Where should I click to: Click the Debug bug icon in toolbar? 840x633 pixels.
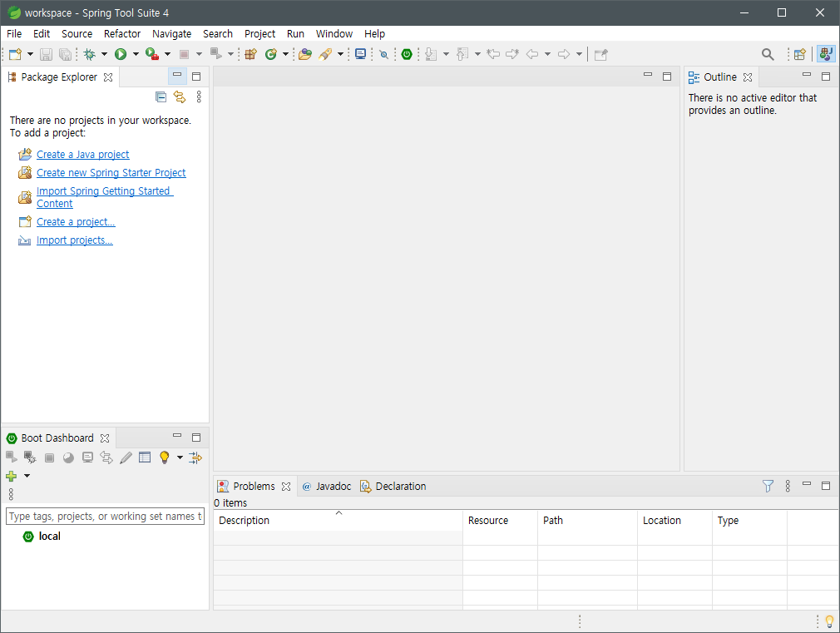coord(90,54)
